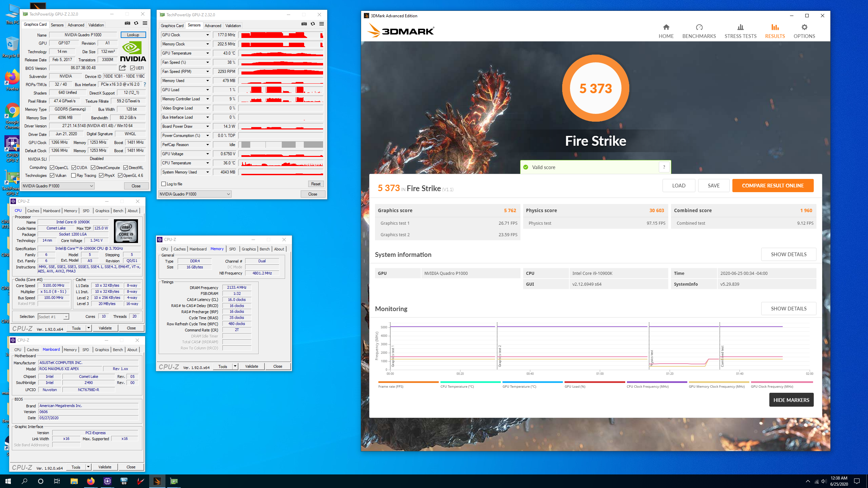This screenshot has height=488, width=868.
Task: Open the Caches tab in CPU-Z CPU window
Action: [33, 211]
